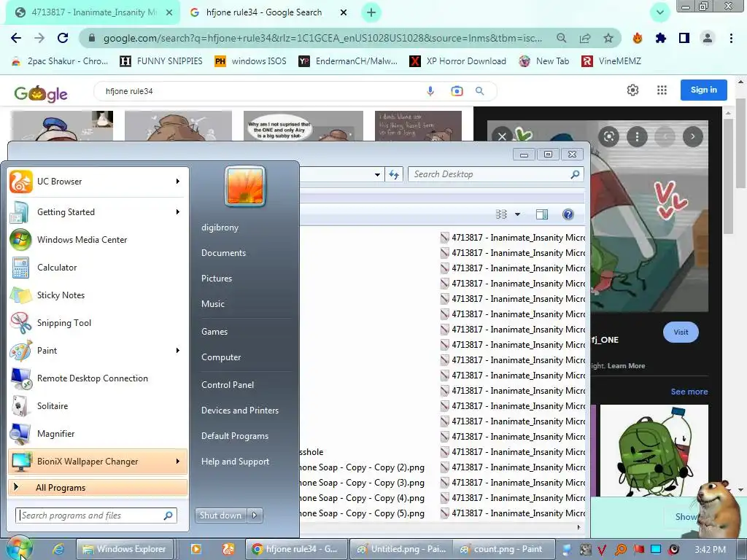Open Google apps grid
Viewport: 747px width, 560px height.
click(x=662, y=90)
